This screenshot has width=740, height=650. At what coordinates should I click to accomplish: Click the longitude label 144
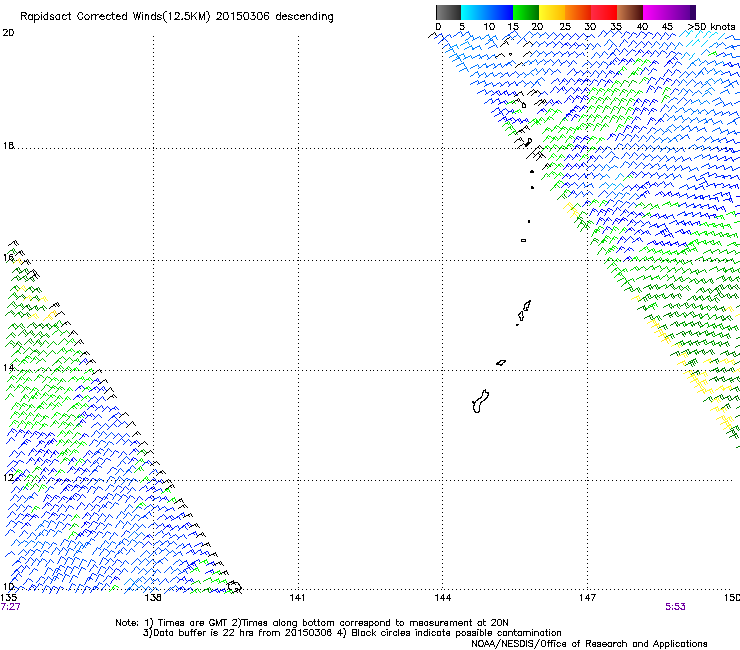pos(443,598)
